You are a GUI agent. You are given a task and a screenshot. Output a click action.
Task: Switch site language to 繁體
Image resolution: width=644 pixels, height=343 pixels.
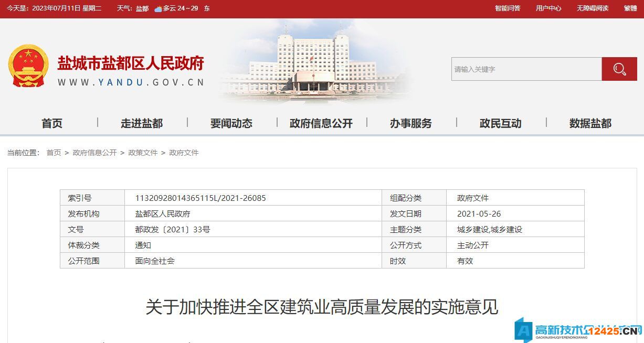tap(630, 8)
